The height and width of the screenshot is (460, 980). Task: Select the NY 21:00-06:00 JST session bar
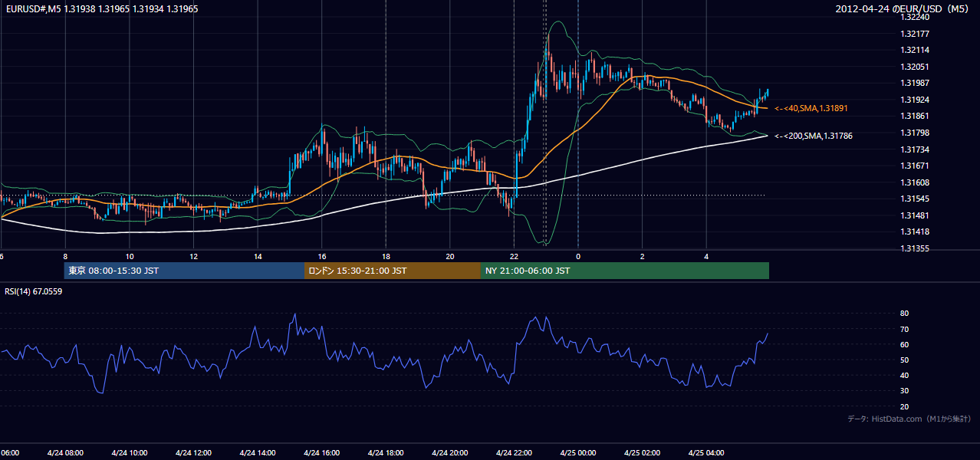[625, 271]
